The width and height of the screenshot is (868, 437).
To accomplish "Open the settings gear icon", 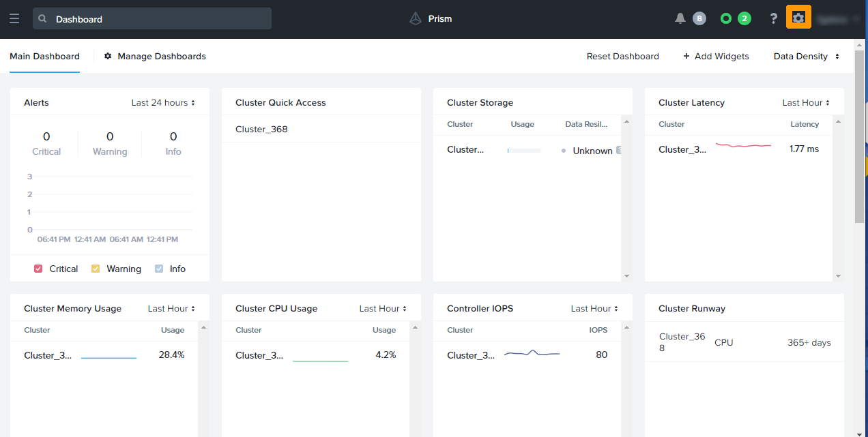I will [798, 17].
